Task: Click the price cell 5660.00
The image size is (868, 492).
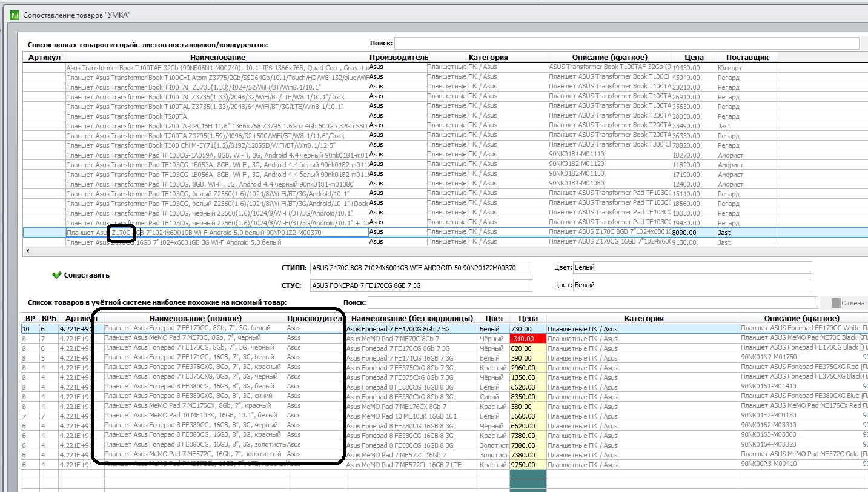Action: pyautogui.click(x=528, y=416)
